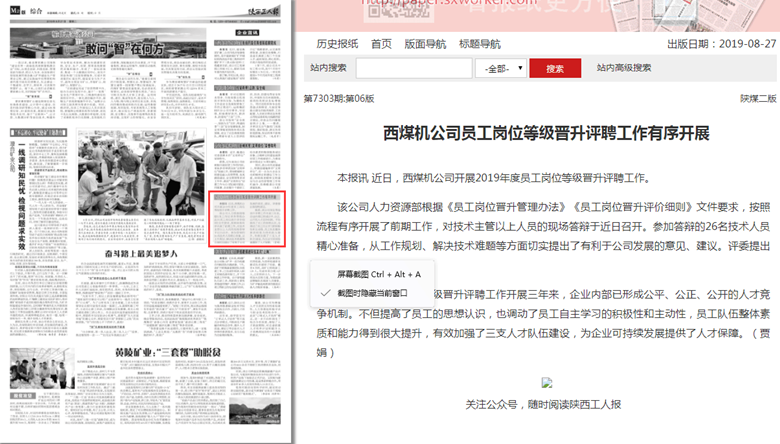Click the broken QR code image icon
Viewport: 780px width, 444px height.
pos(546,382)
